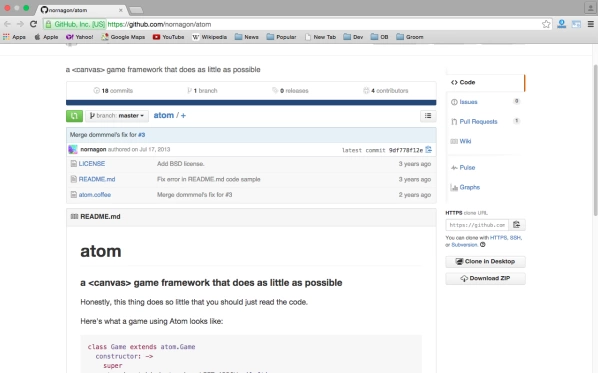Open commit hash 9df778f12e

coord(406,150)
